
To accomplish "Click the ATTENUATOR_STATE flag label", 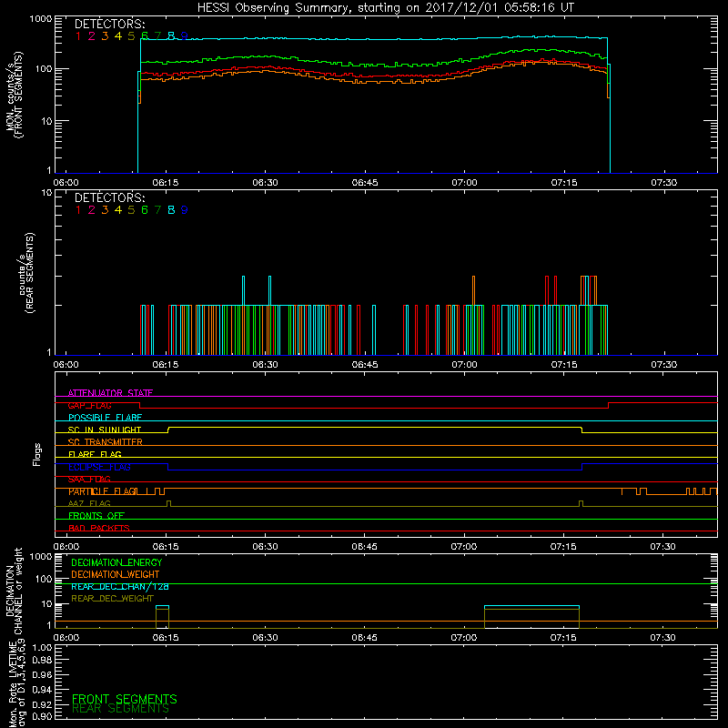I will click(x=110, y=393).
